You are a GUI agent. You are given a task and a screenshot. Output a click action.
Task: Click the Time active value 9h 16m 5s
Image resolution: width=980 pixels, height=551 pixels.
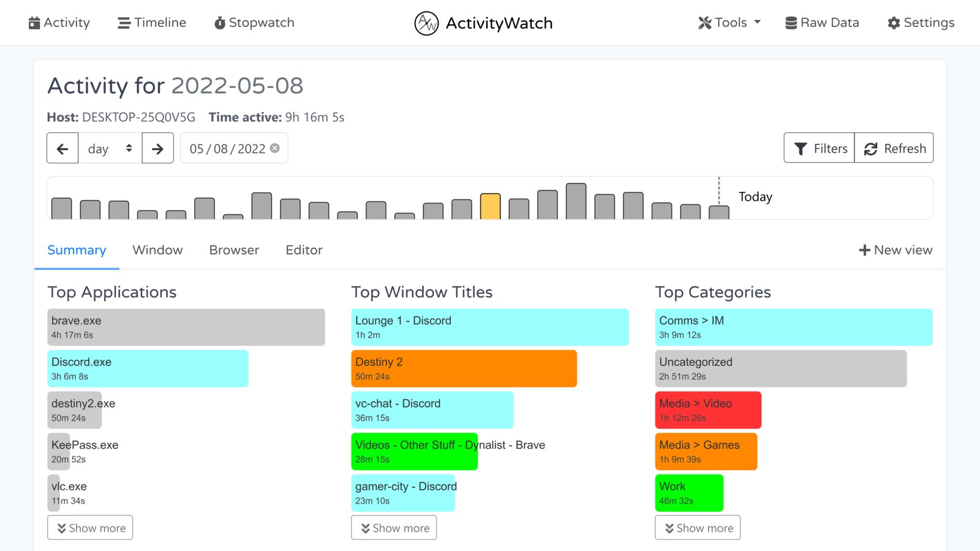pyautogui.click(x=315, y=117)
